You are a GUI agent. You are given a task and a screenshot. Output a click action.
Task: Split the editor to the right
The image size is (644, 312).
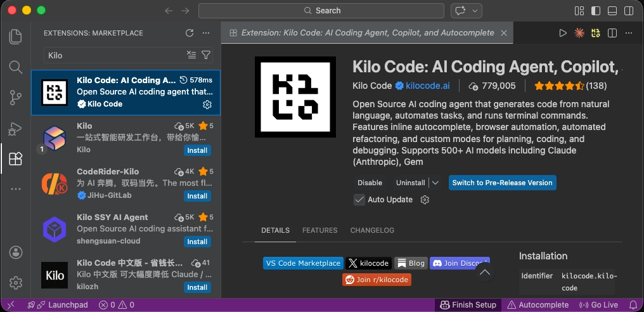[612, 33]
